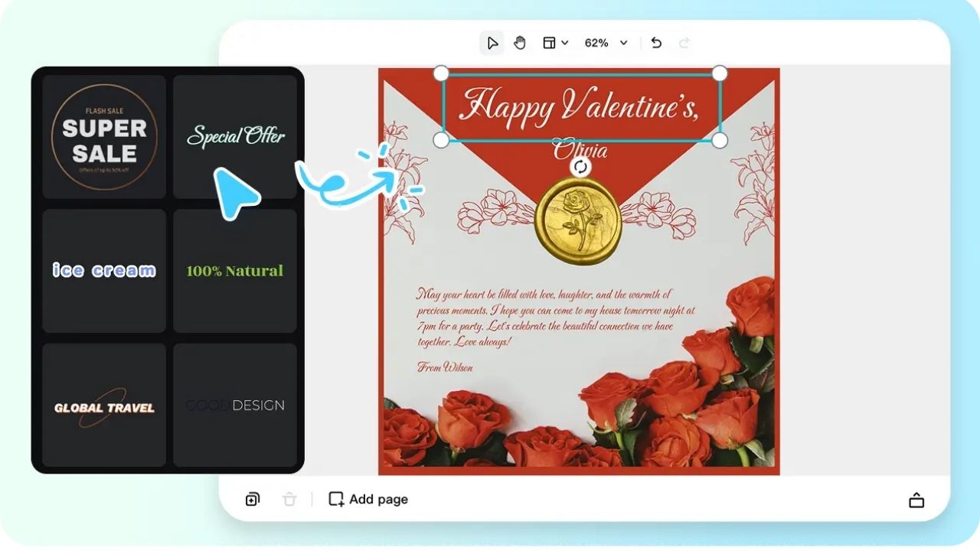980x551 pixels.
Task: Select the Happy Valentine's text element
Action: pos(580,106)
